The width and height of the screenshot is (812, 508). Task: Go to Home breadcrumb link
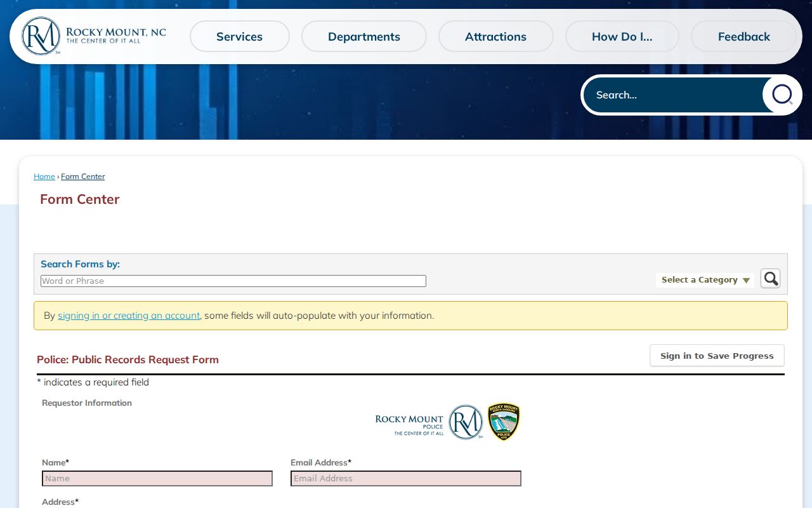(x=44, y=177)
